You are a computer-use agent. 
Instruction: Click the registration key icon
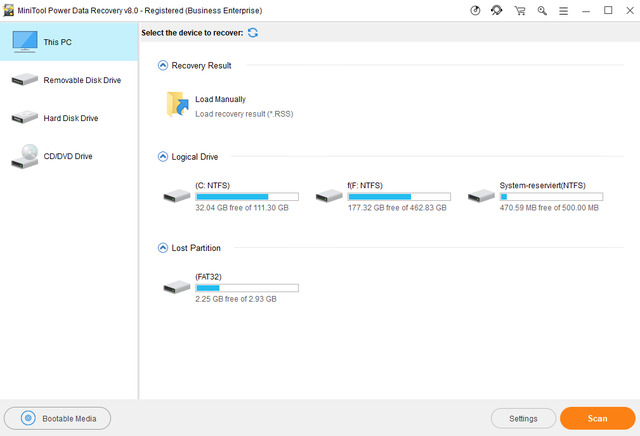point(542,11)
